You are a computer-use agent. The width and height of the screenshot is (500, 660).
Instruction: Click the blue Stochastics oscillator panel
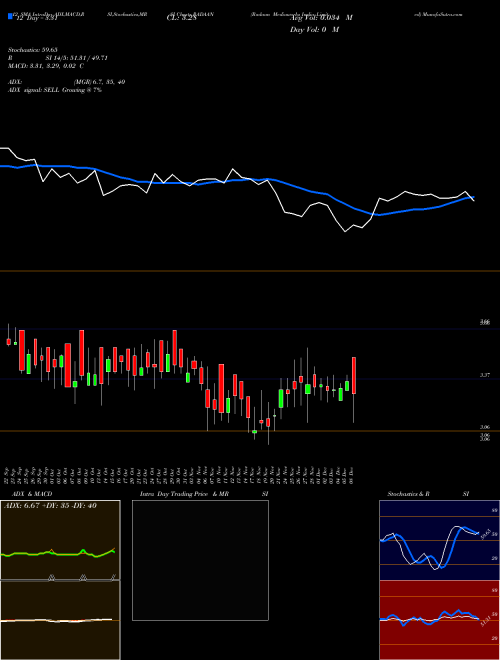(439, 540)
